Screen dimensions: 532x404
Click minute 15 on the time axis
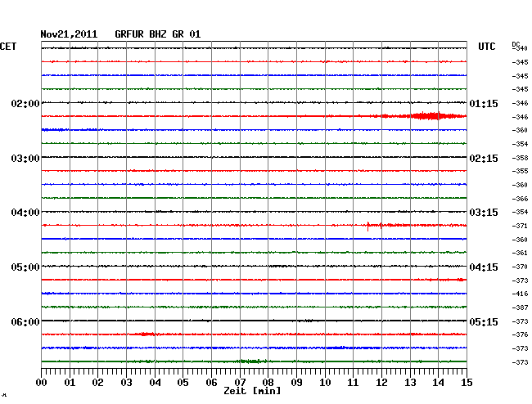pos(467,383)
